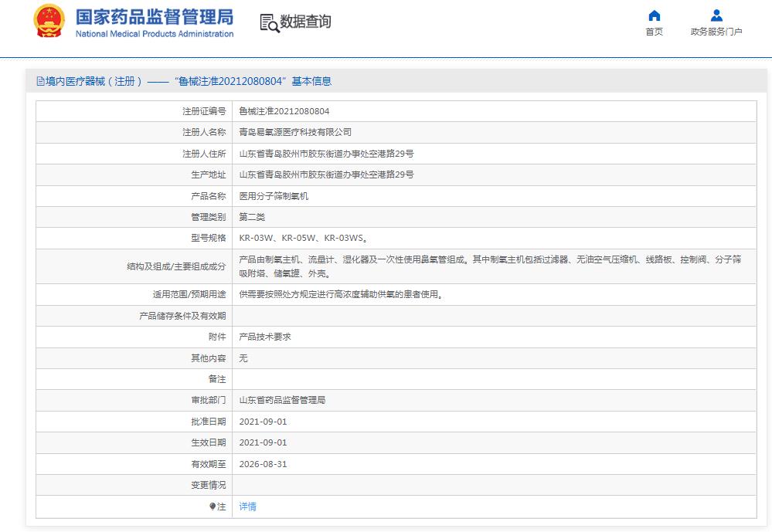
Task: Click the 产品技术要求 attachment entry
Action: tap(264, 337)
